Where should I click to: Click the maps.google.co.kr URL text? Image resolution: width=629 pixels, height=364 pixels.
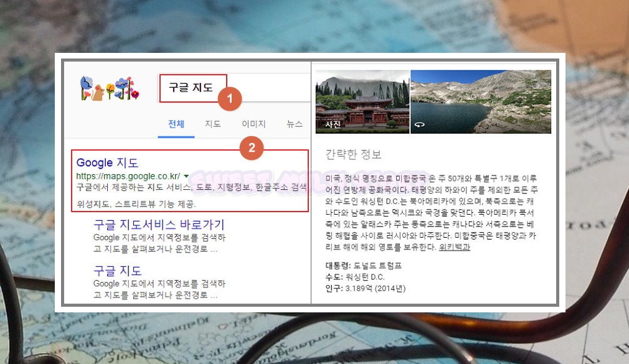(x=128, y=176)
